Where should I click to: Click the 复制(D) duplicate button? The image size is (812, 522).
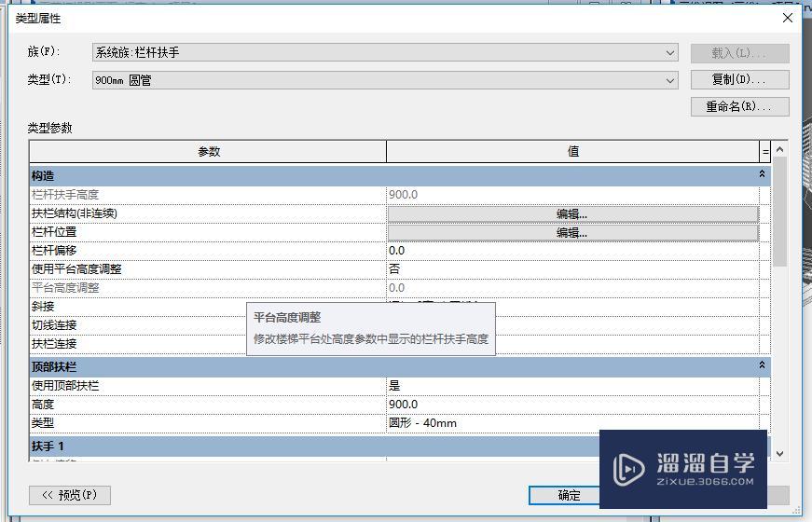[x=739, y=79]
